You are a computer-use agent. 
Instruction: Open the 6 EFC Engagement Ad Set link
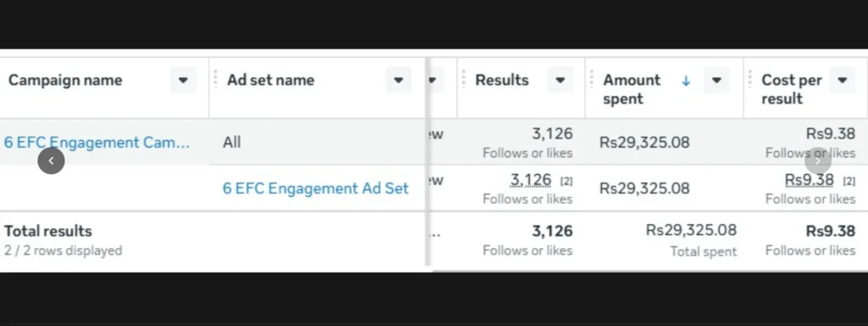(x=315, y=188)
